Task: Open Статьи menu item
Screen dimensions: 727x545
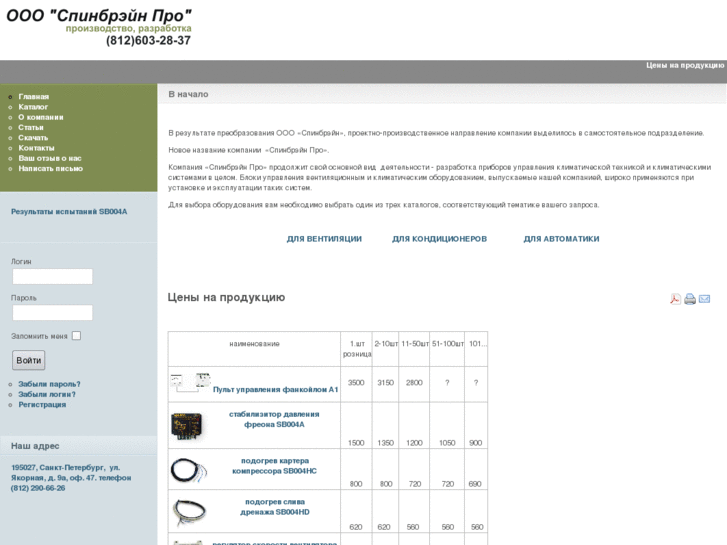Action: (x=31, y=128)
